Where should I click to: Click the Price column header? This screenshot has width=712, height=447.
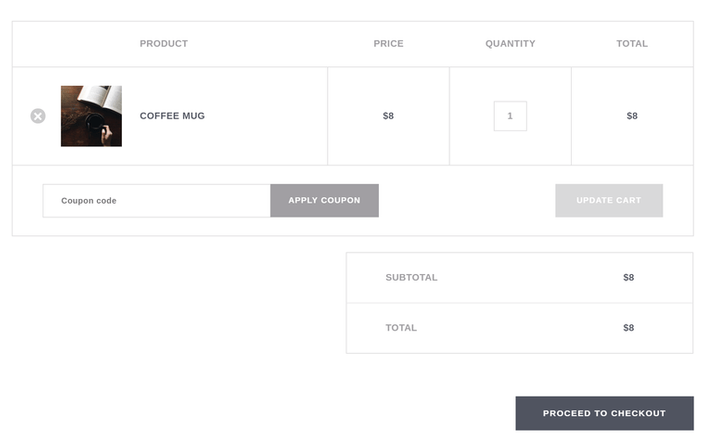[x=388, y=44]
